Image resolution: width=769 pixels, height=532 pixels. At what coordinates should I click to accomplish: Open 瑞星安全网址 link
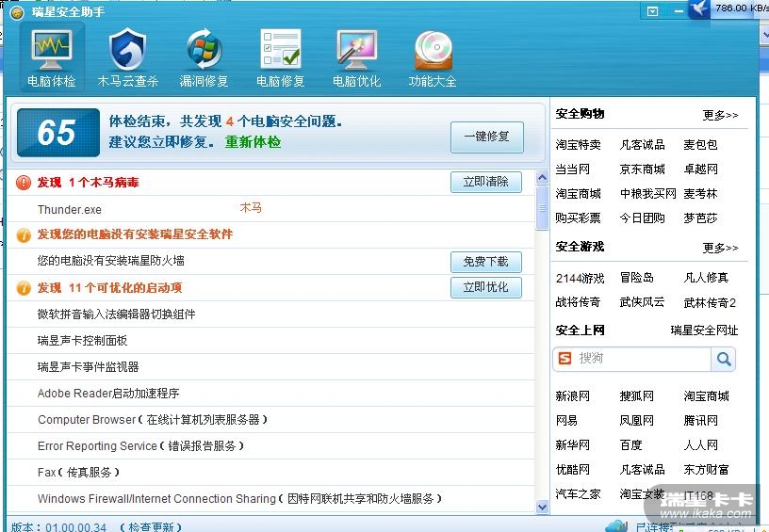pyautogui.click(x=704, y=330)
